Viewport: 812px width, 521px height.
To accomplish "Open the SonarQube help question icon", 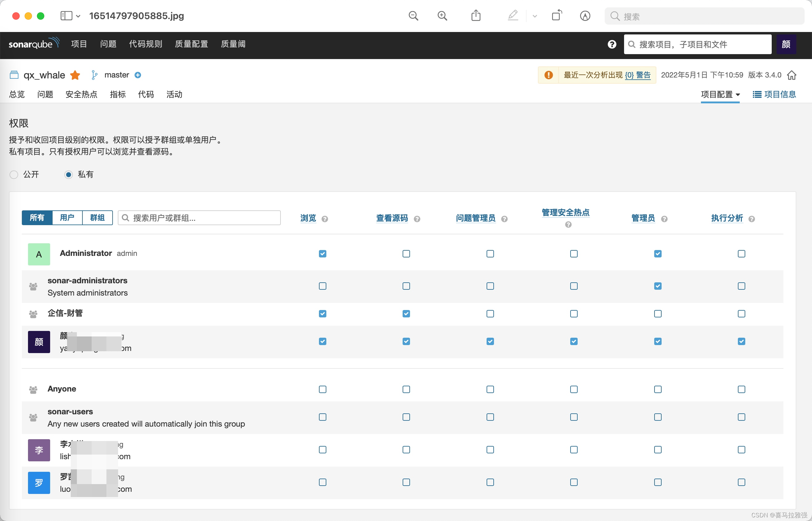I will [612, 44].
